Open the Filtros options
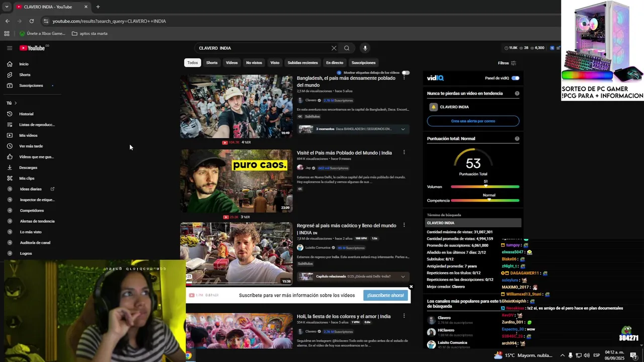 click(507, 63)
